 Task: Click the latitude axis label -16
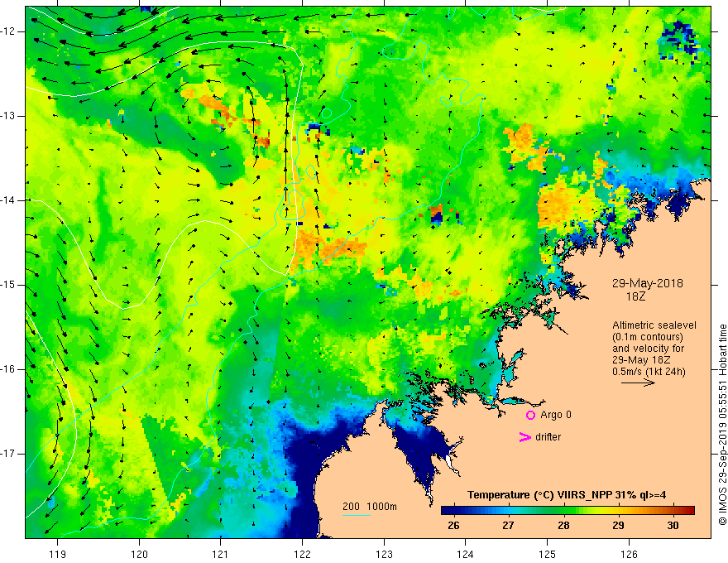point(8,369)
